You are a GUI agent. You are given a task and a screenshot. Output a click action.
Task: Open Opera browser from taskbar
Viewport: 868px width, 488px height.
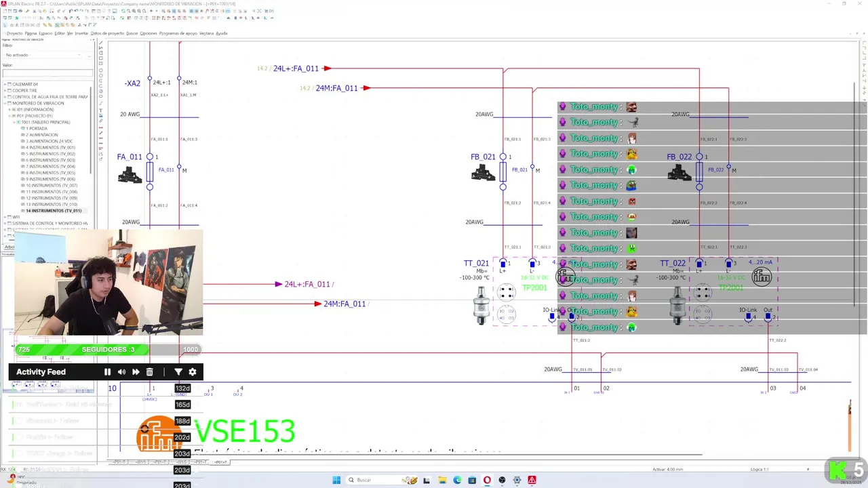point(487,480)
